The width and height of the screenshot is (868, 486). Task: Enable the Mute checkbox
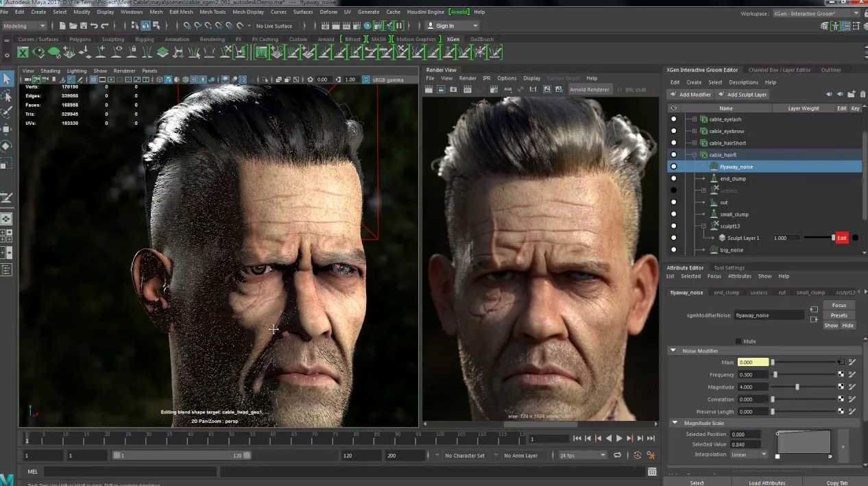pyautogui.click(x=738, y=341)
